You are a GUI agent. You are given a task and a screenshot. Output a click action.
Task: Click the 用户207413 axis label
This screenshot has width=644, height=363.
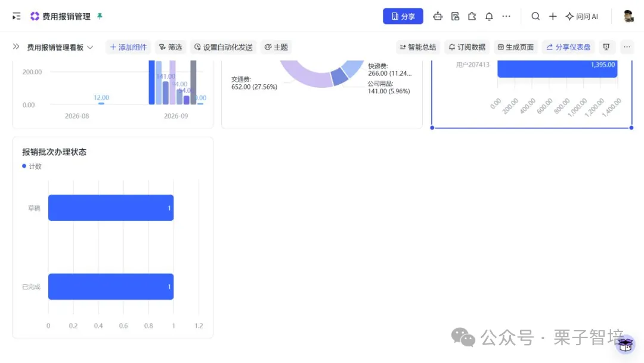point(472,64)
